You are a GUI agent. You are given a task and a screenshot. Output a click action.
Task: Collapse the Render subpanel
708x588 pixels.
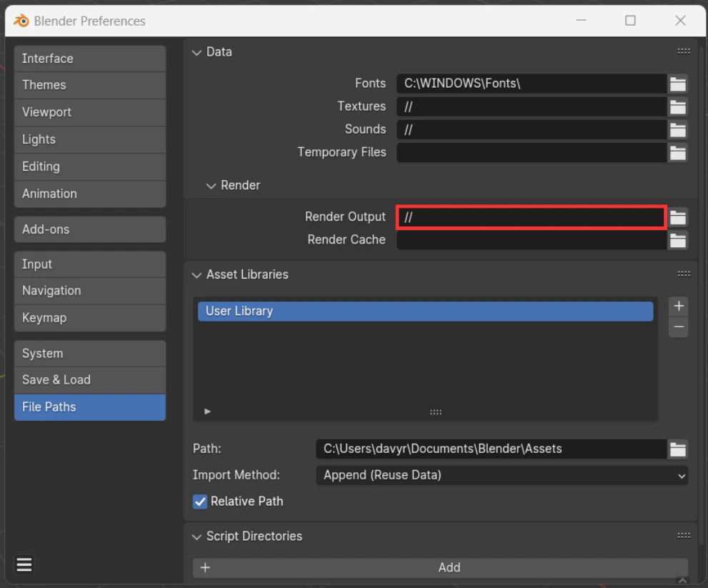(x=211, y=186)
